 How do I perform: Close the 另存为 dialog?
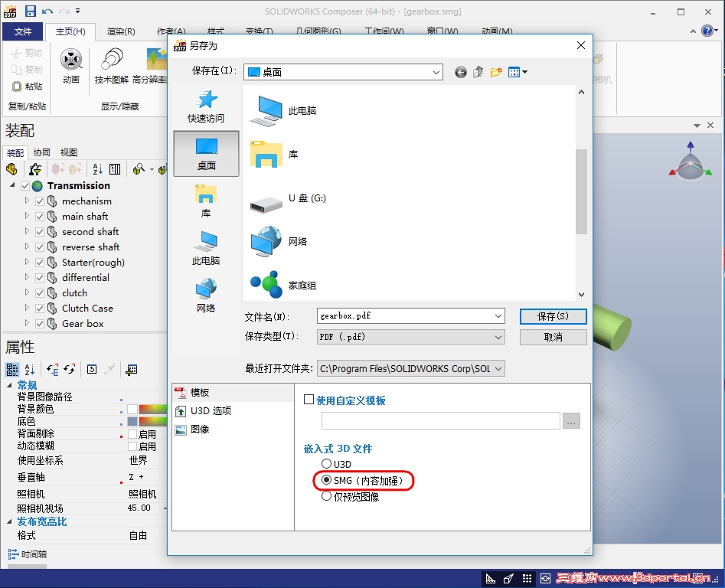click(x=581, y=45)
